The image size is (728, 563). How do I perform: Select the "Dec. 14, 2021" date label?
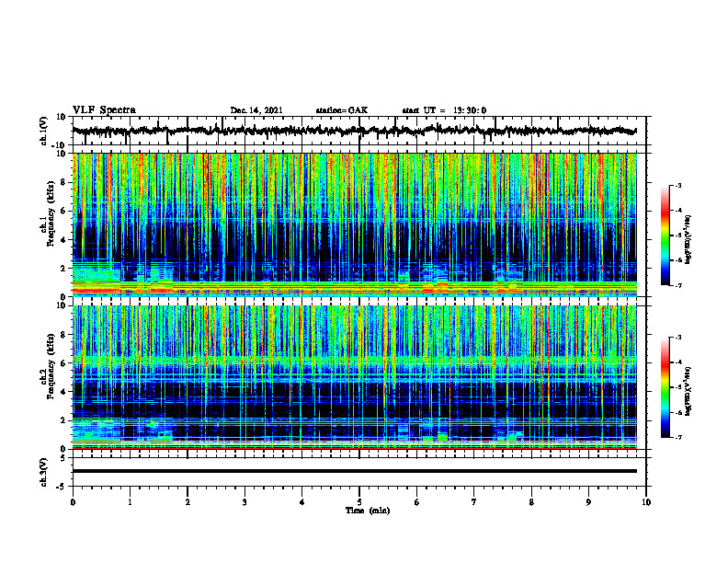256,110
